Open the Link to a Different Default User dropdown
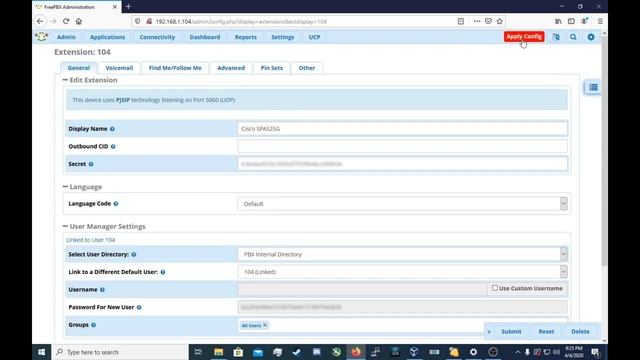 402,272
